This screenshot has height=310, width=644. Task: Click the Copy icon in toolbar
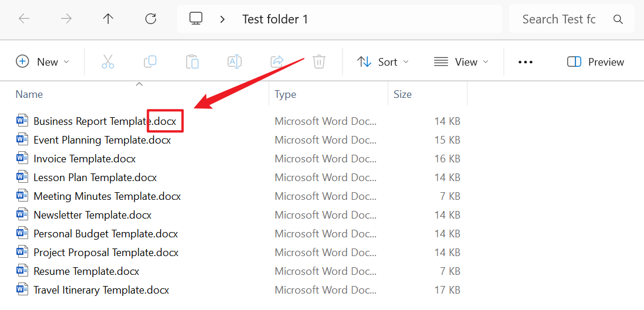coord(150,62)
